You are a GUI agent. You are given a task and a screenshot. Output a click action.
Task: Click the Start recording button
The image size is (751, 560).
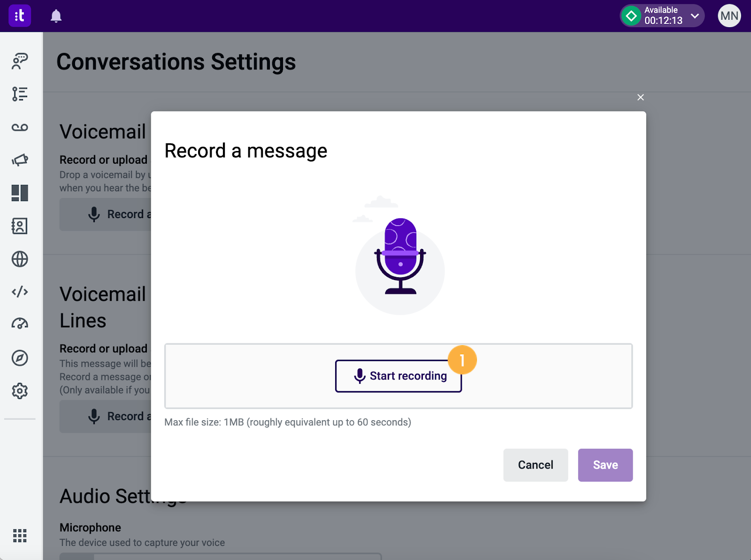pos(398,376)
